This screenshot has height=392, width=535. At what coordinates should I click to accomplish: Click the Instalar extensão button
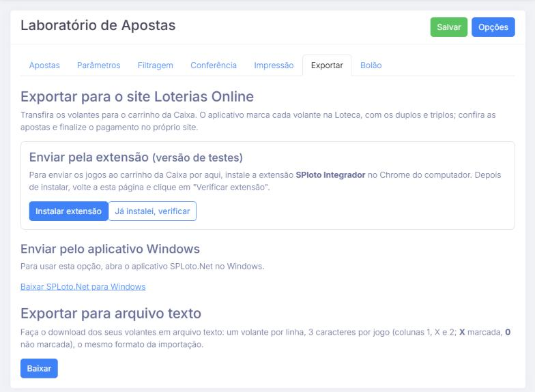68,211
